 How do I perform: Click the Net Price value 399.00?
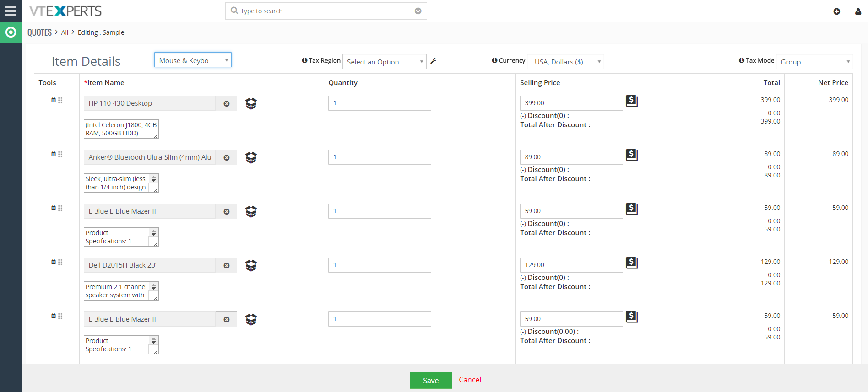[x=839, y=100]
